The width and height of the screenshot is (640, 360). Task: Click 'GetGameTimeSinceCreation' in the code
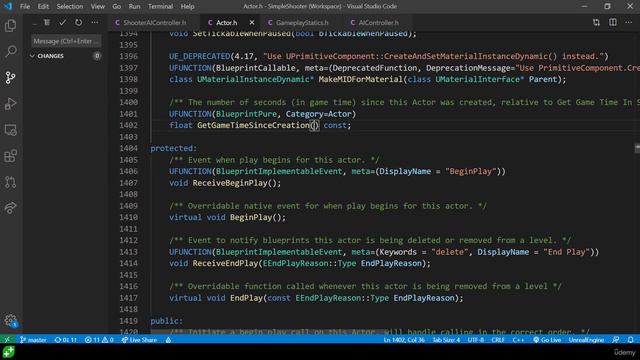coord(253,125)
